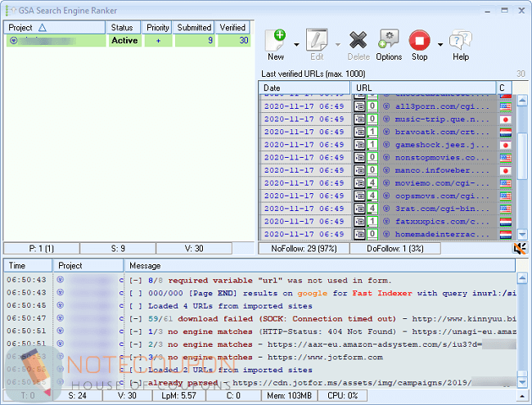Viewport: 532px width, 405px height.
Task: Click the URL list scroll down arrow
Action: click(522, 234)
